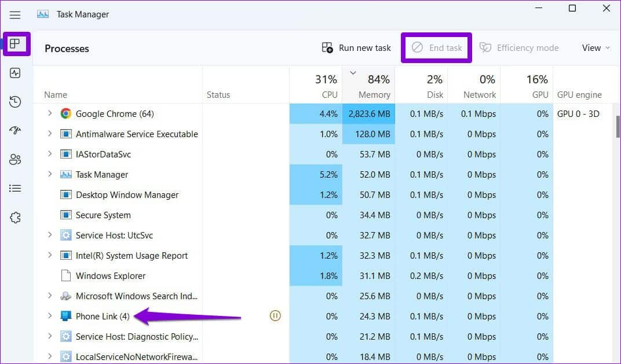
Task: Click the IAStorDataSvc process icon
Action: [65, 154]
